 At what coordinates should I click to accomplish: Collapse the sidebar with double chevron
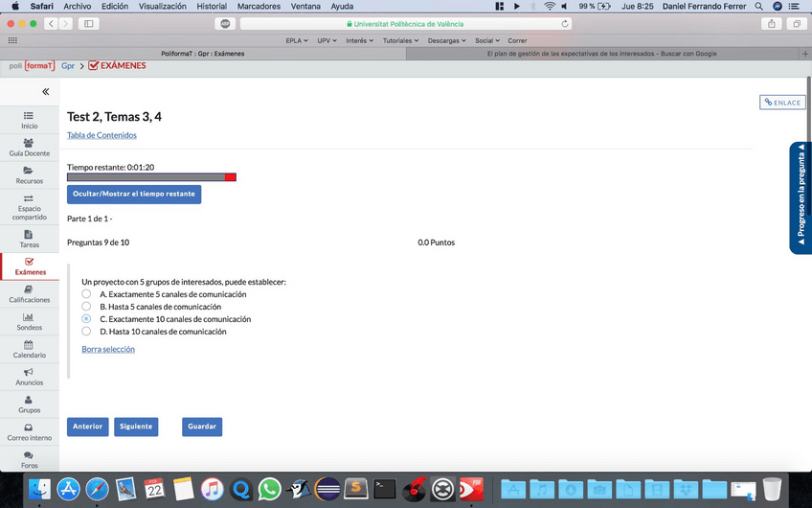click(45, 91)
